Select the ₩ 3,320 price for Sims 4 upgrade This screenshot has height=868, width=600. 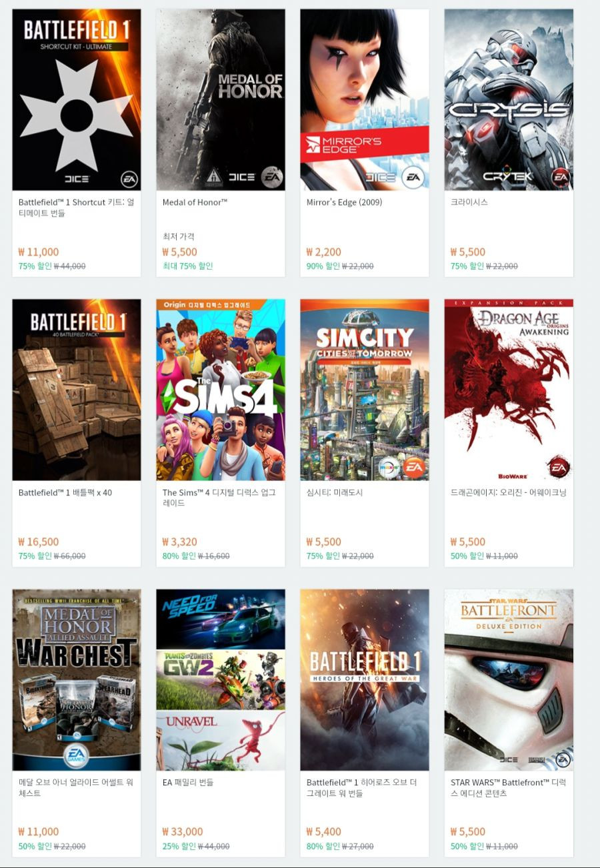pyautogui.click(x=180, y=542)
